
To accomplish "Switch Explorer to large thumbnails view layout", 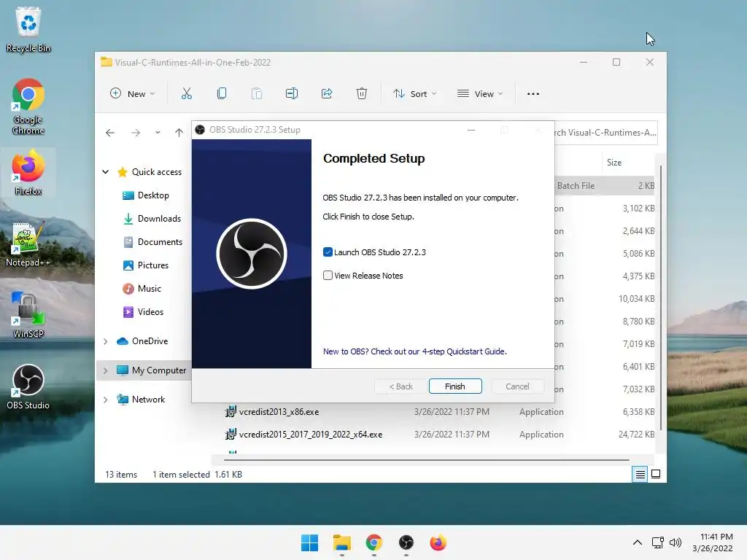I will pyautogui.click(x=656, y=474).
